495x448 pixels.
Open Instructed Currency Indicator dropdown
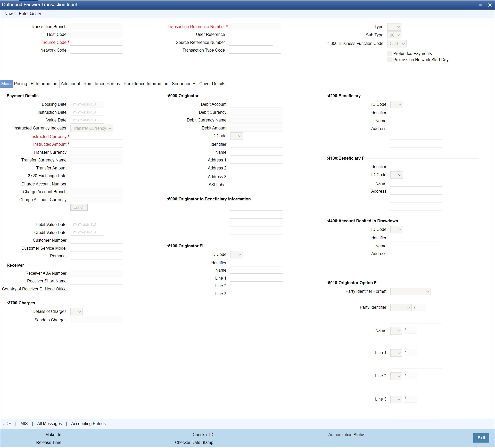(92, 128)
